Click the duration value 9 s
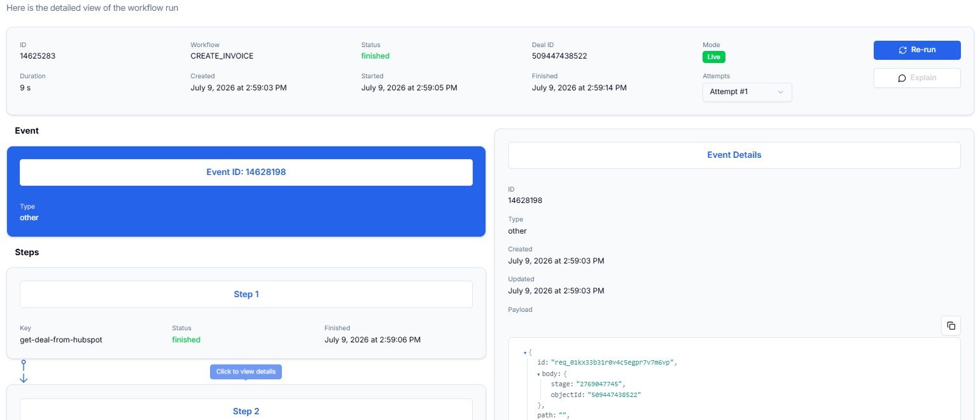980x420 pixels. pos(25,88)
